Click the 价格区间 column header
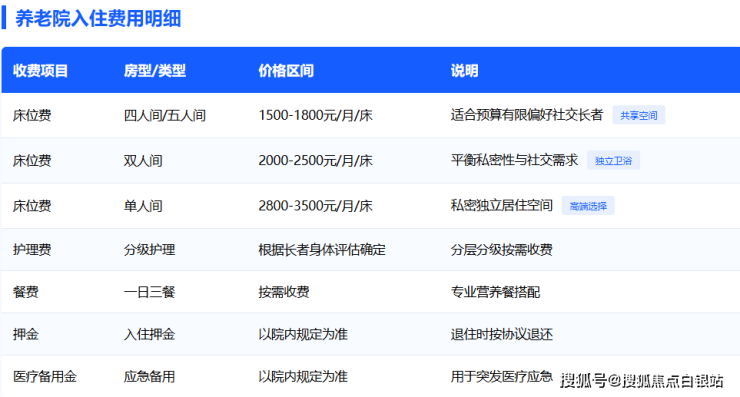 (286, 71)
